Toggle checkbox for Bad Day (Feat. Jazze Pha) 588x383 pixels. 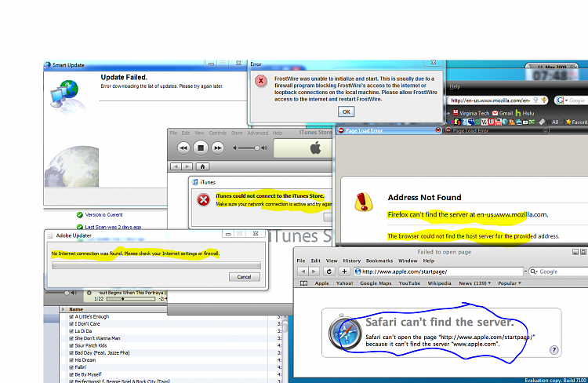click(x=71, y=352)
